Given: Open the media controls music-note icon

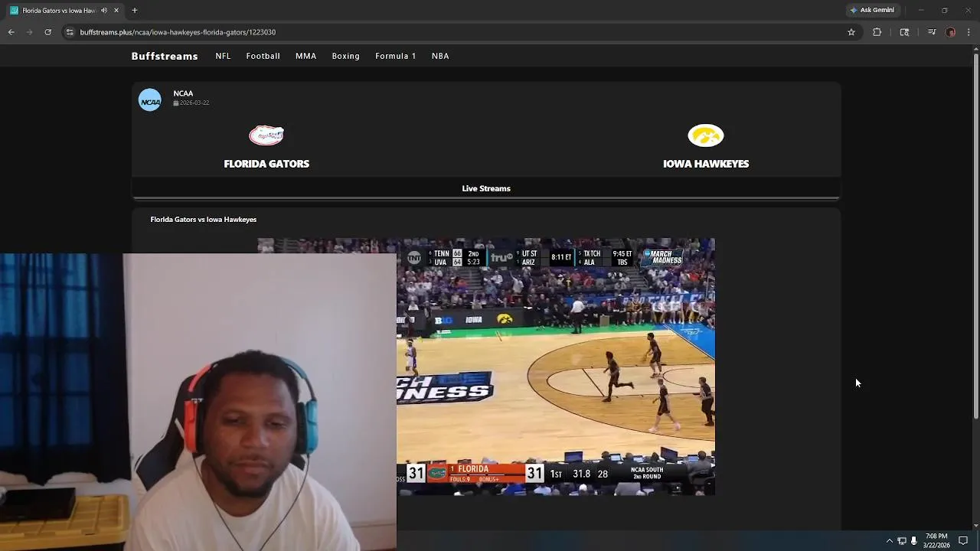Looking at the screenshot, I should (x=932, y=32).
